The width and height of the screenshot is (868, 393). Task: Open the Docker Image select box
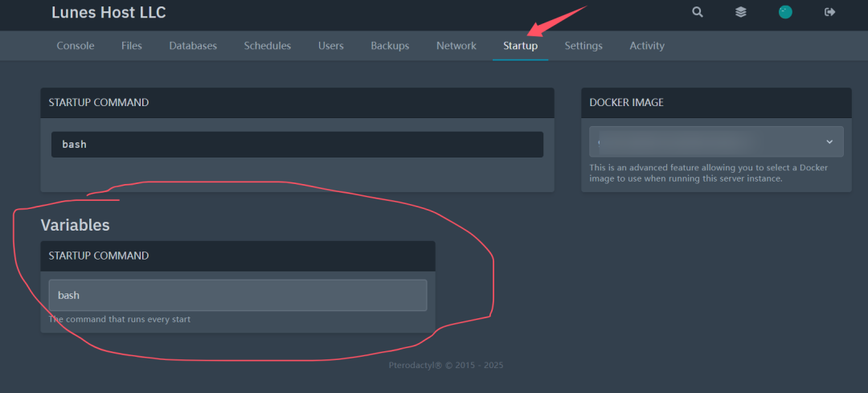(x=707, y=141)
